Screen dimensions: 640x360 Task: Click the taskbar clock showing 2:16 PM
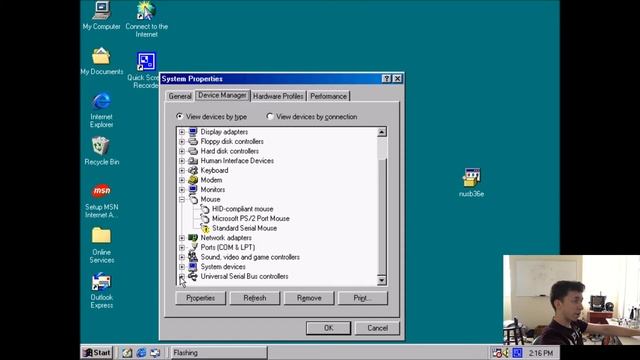(x=541, y=353)
